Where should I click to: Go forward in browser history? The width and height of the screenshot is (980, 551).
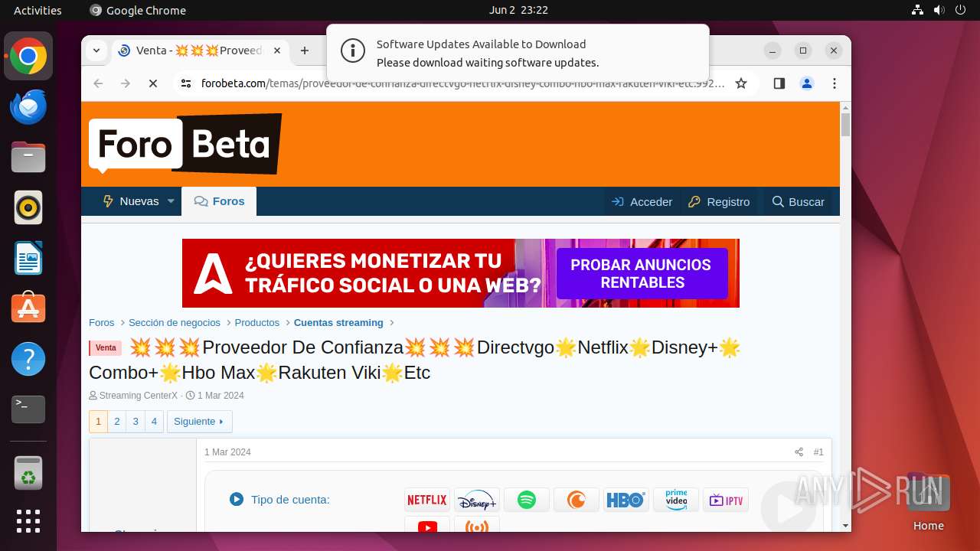126,83
